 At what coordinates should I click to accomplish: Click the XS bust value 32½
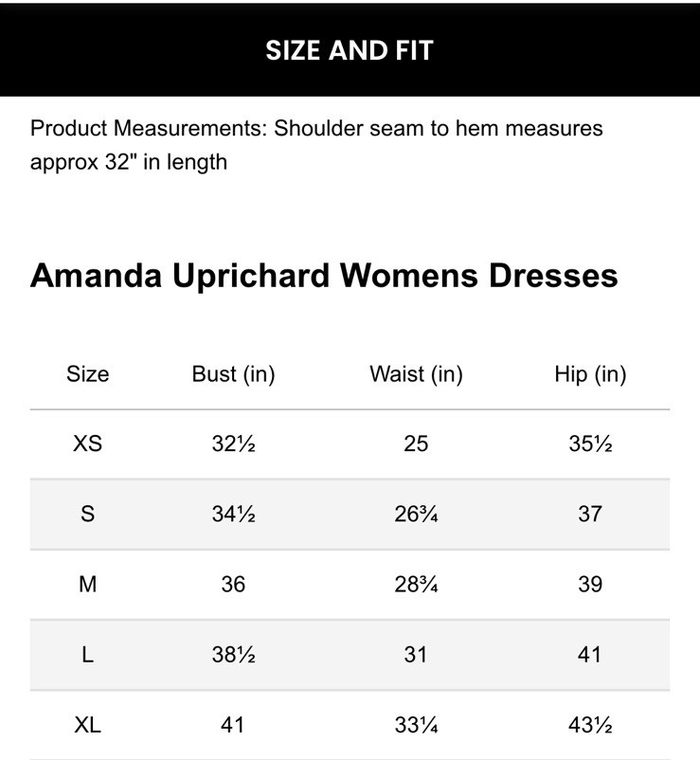tap(233, 443)
